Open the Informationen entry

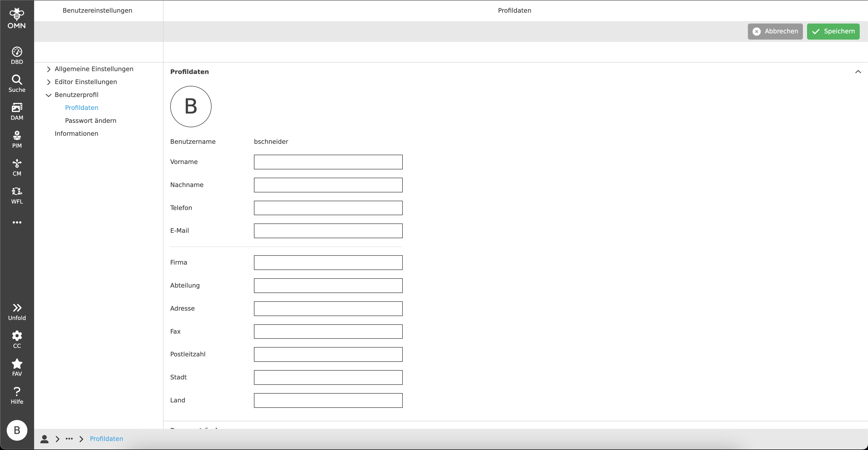tap(76, 134)
